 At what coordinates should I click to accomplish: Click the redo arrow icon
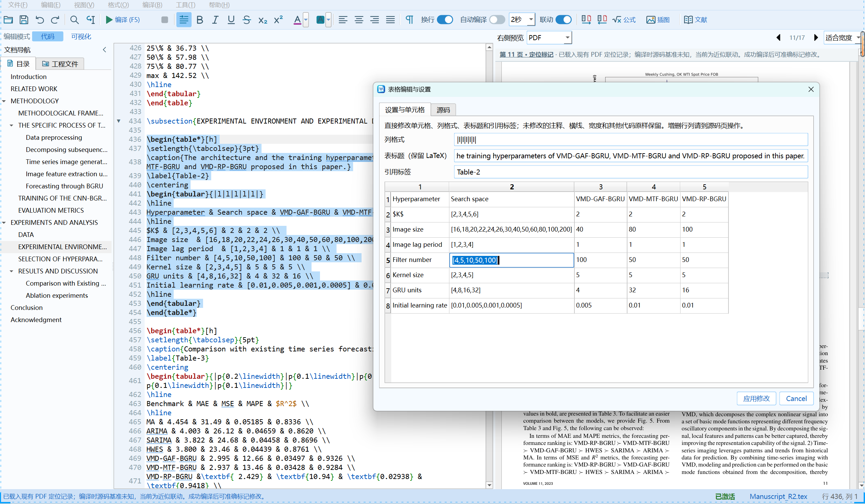click(55, 20)
